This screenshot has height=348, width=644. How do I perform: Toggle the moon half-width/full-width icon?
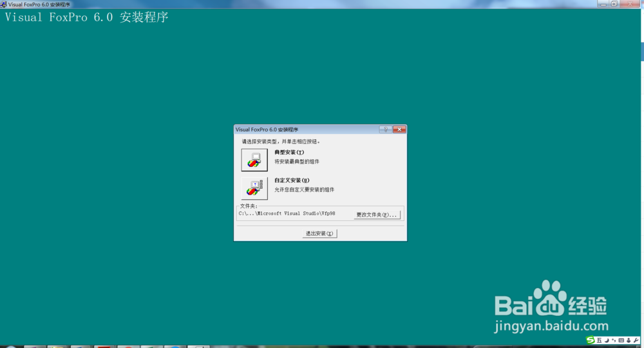pyautogui.click(x=607, y=340)
